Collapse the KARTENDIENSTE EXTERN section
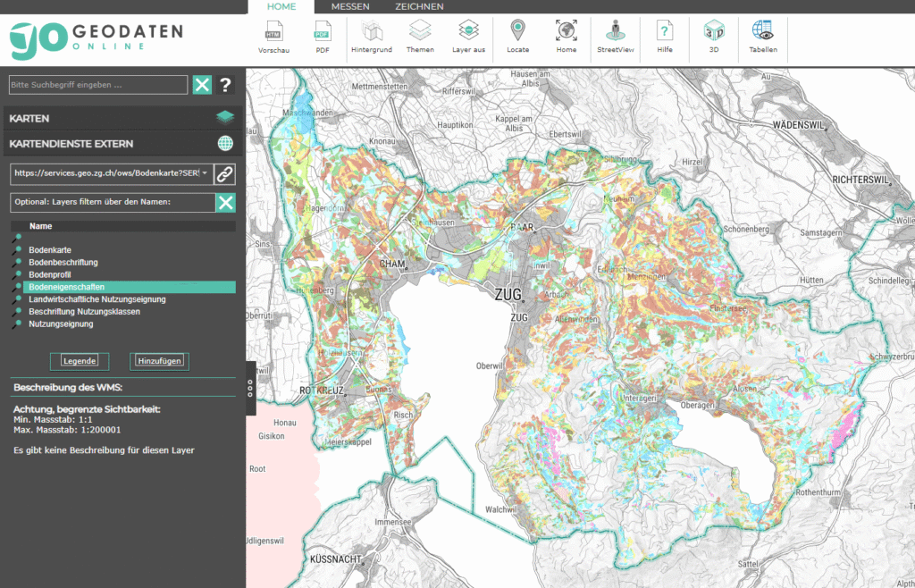The width and height of the screenshot is (915, 588). point(121,143)
